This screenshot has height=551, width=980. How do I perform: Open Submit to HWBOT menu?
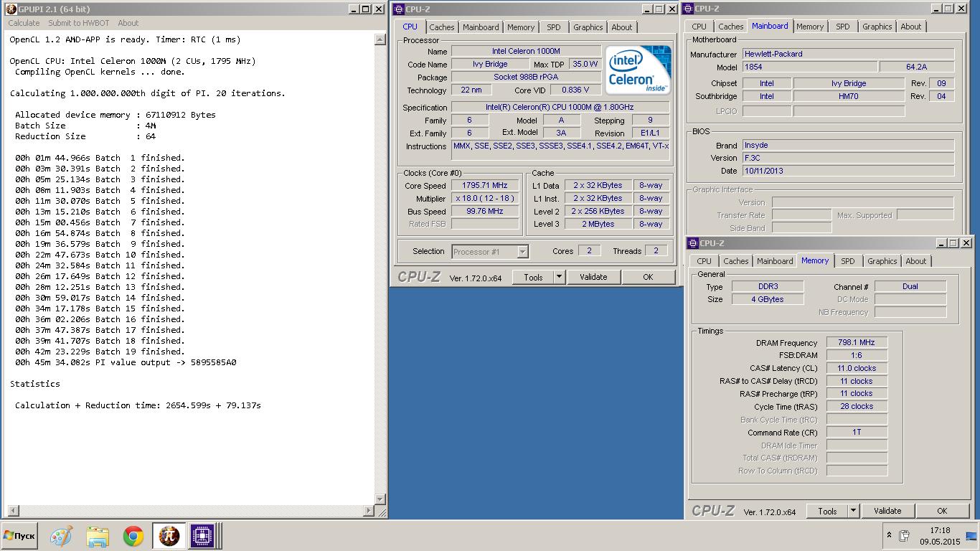[x=77, y=23]
